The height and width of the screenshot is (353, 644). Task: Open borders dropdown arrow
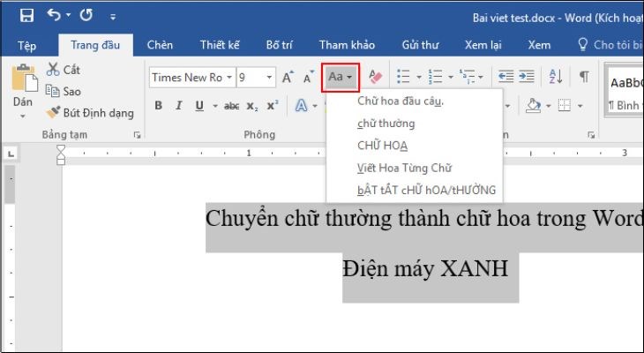click(x=580, y=107)
